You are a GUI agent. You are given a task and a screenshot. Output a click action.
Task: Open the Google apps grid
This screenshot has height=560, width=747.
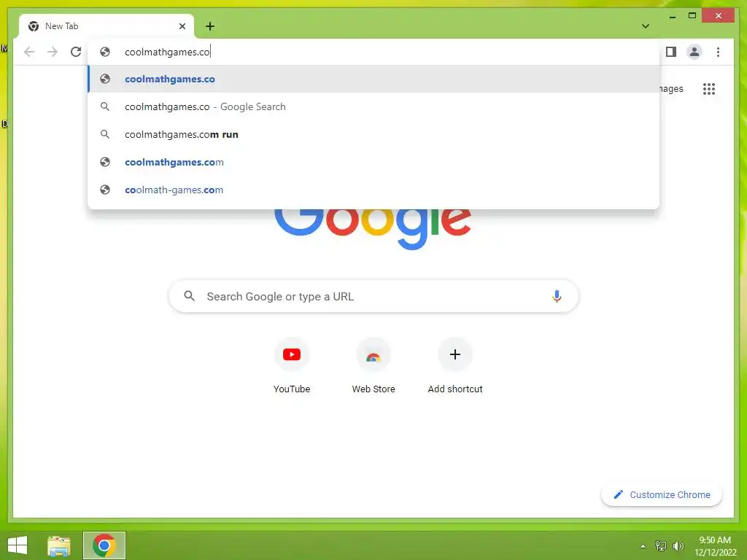tap(709, 88)
